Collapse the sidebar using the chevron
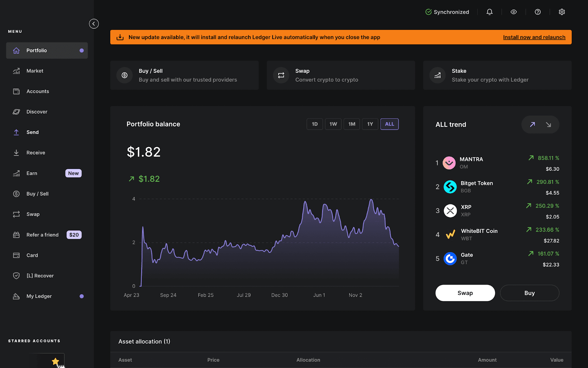588x368 pixels. (x=94, y=24)
